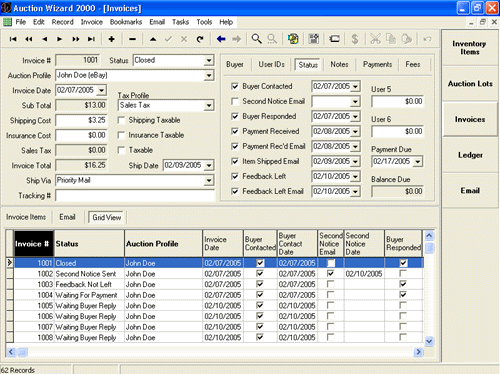Open search with magnifying glass icon

(x=256, y=39)
